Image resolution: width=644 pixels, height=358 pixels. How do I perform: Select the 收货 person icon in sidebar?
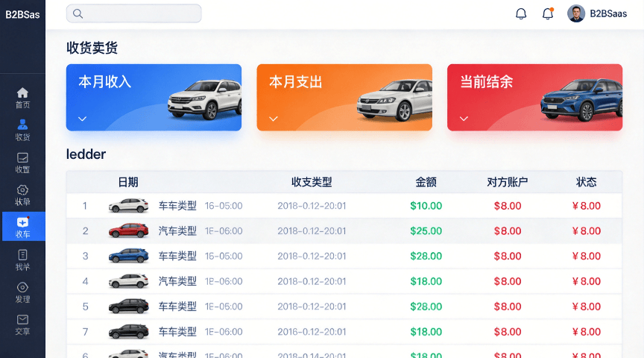coord(22,125)
